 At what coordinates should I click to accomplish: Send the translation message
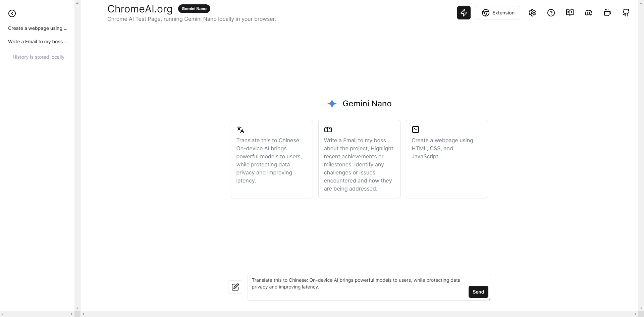(x=478, y=292)
